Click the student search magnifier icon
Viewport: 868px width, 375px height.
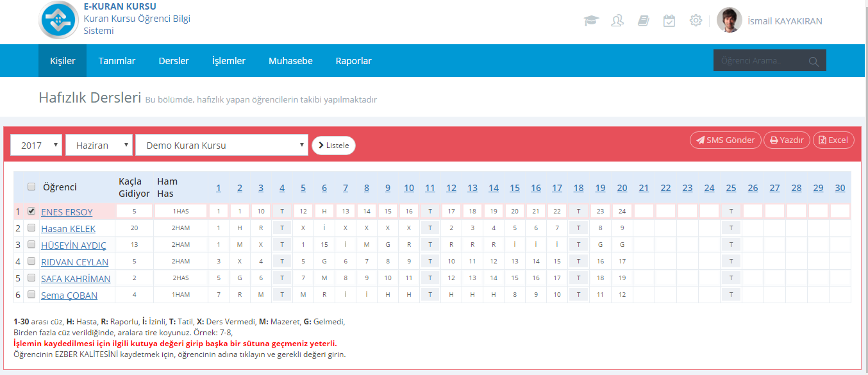[814, 62]
